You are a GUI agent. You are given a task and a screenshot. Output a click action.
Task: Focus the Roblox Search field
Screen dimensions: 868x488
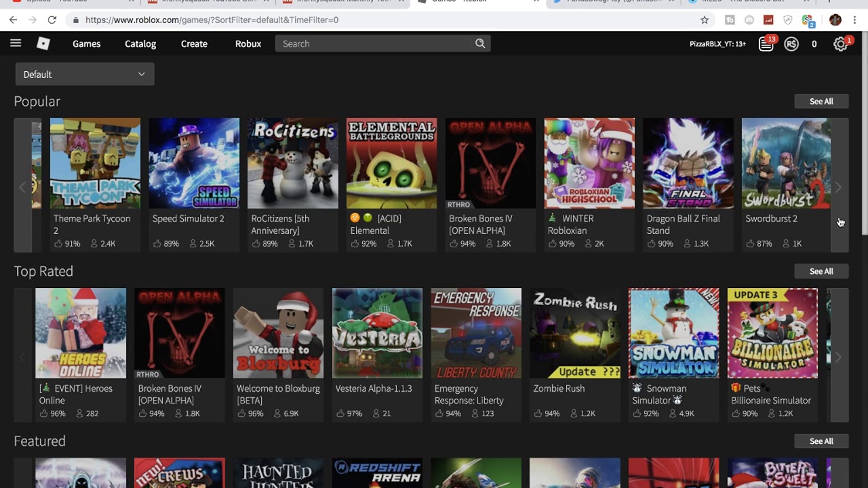pos(373,43)
